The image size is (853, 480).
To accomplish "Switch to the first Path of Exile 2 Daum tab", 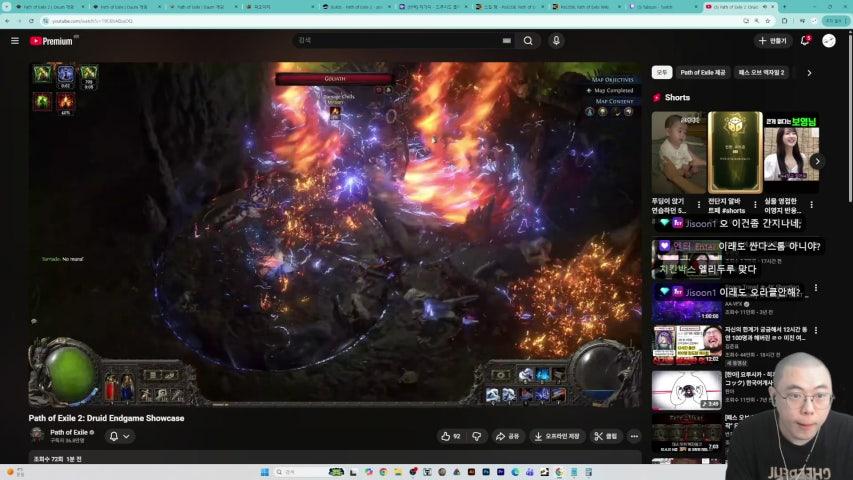I will click(49, 7).
